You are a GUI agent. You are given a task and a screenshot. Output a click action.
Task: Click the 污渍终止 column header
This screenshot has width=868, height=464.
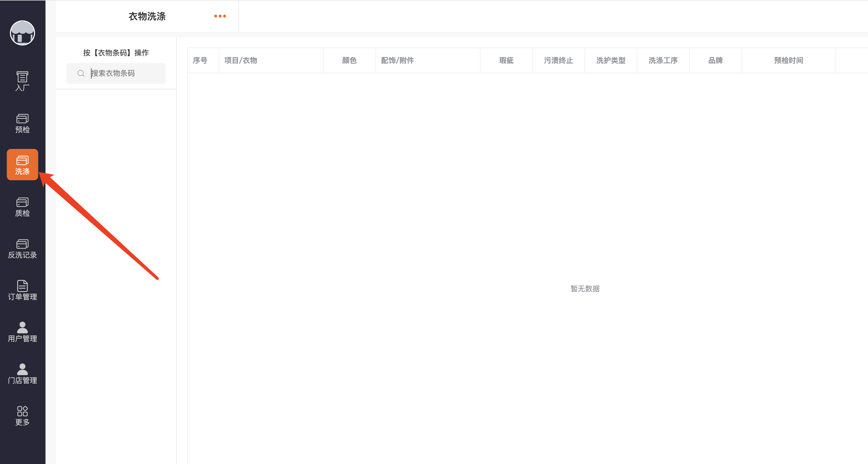tap(558, 61)
